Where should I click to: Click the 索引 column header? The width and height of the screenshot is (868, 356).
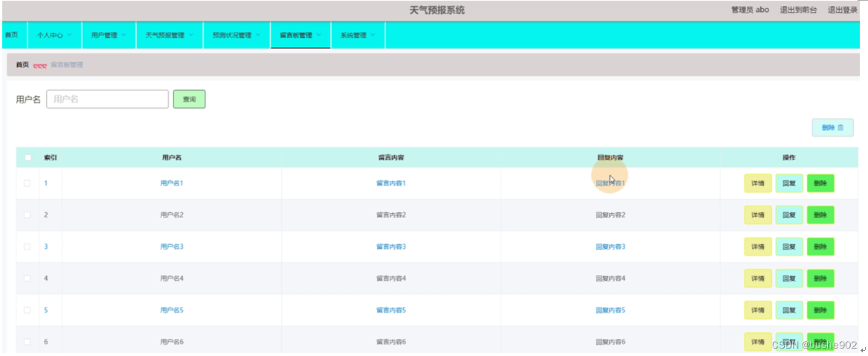click(50, 157)
